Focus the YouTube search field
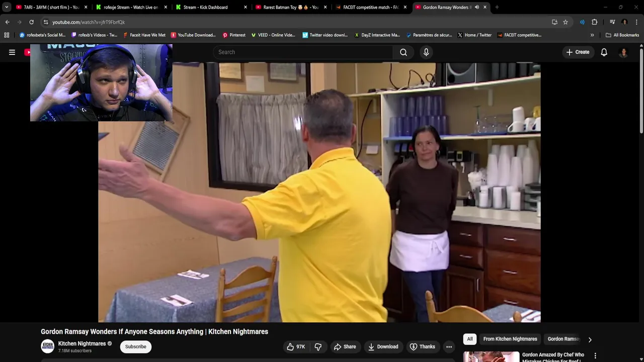Screen dimensions: 644x362 pos(303,52)
